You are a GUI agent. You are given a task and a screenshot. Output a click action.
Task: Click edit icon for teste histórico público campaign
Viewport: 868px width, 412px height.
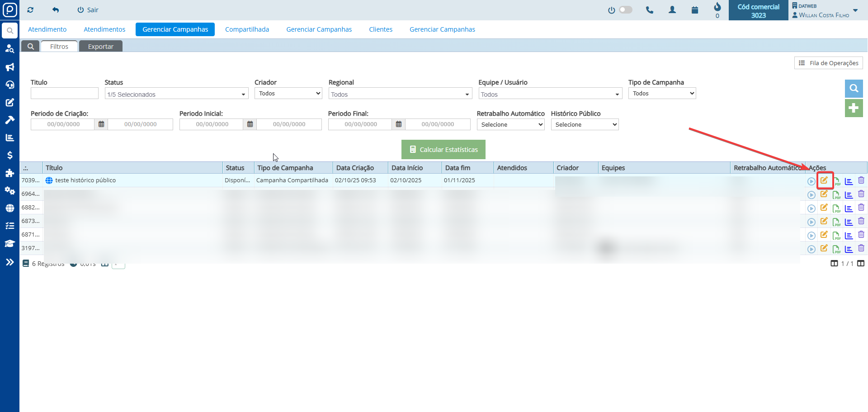824,180
